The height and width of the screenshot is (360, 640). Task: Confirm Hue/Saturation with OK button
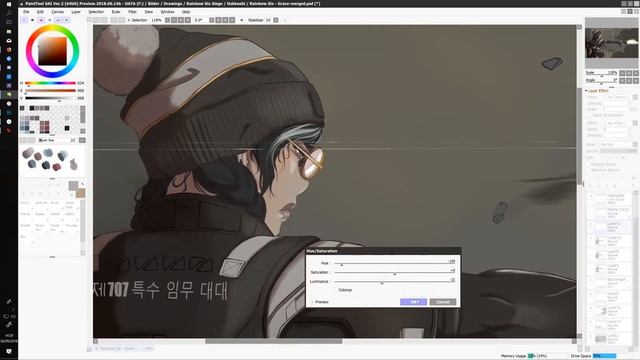coord(413,302)
